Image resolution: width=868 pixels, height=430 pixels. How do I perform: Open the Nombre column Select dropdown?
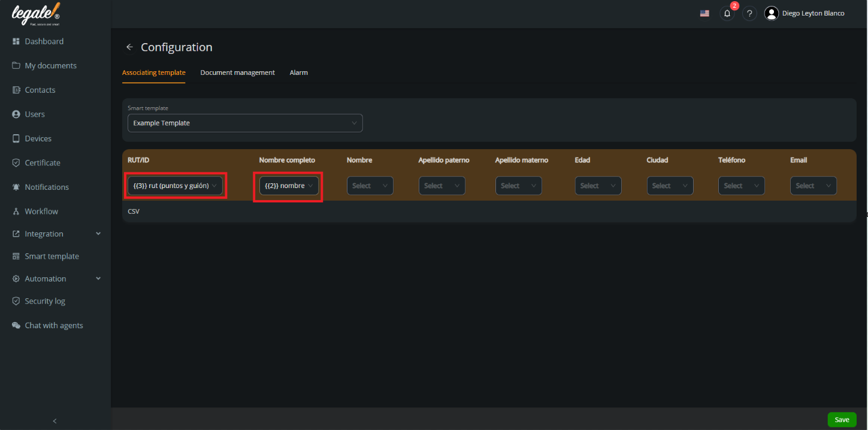click(x=370, y=186)
